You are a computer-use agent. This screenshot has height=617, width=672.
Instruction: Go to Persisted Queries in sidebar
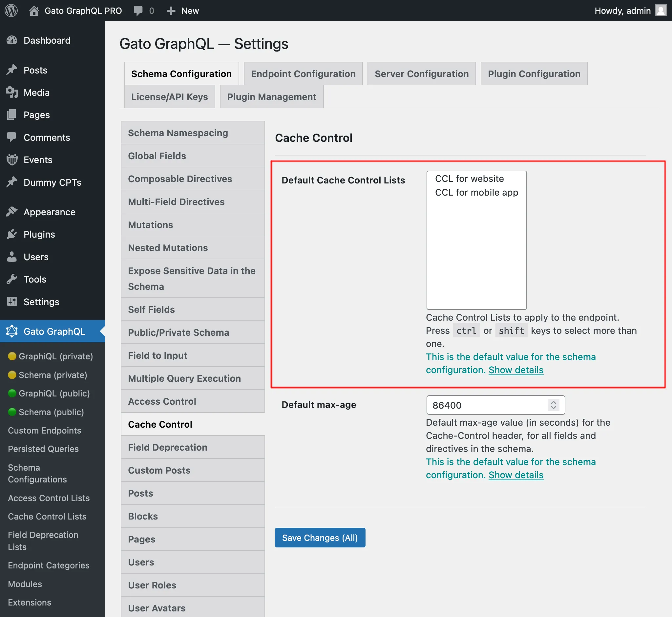[43, 449]
